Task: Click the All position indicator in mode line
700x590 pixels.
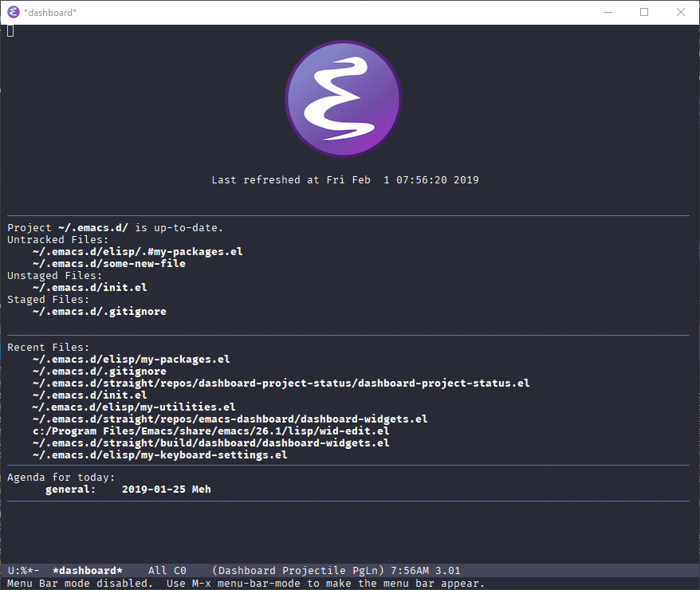Action: [x=158, y=571]
